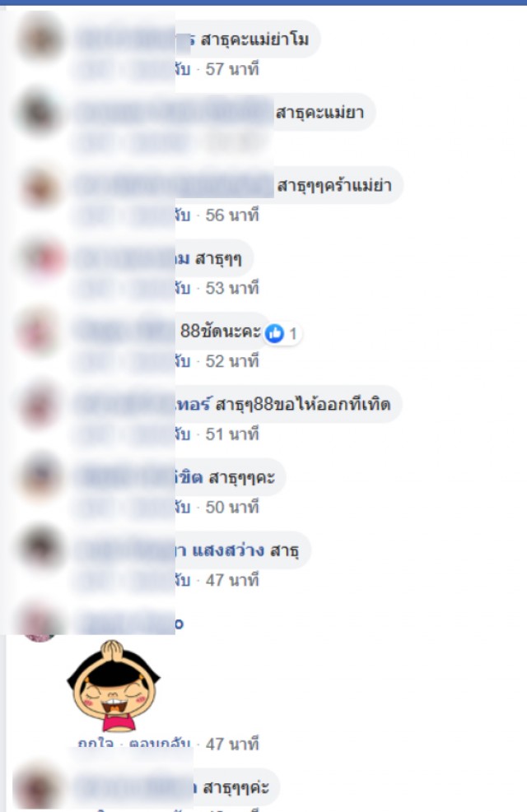Click ตอบกลับ reply link under the sticker
The width and height of the screenshot is (527, 812).
tap(160, 745)
